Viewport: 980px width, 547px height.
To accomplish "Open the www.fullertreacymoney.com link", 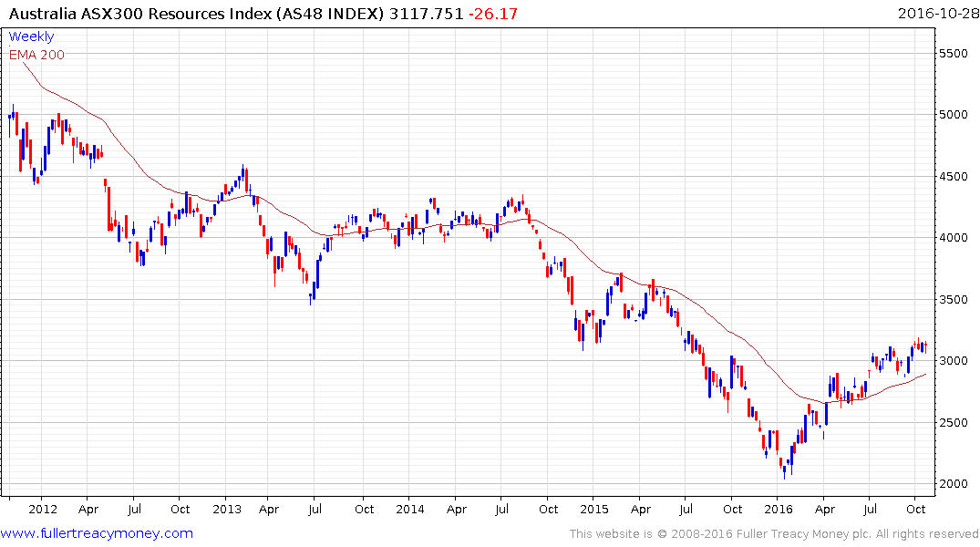I will coord(97,533).
